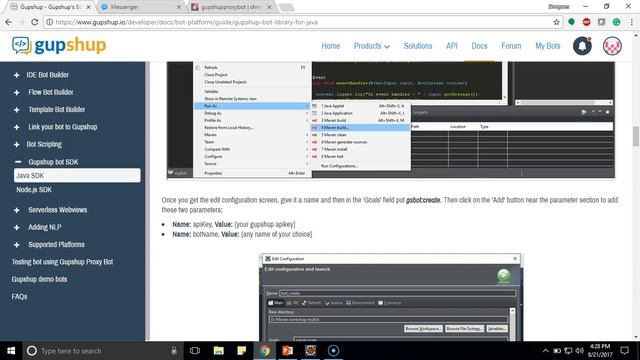Image resolution: width=640 pixels, height=360 pixels.
Task: Click the gupshup logo
Action: (59, 45)
